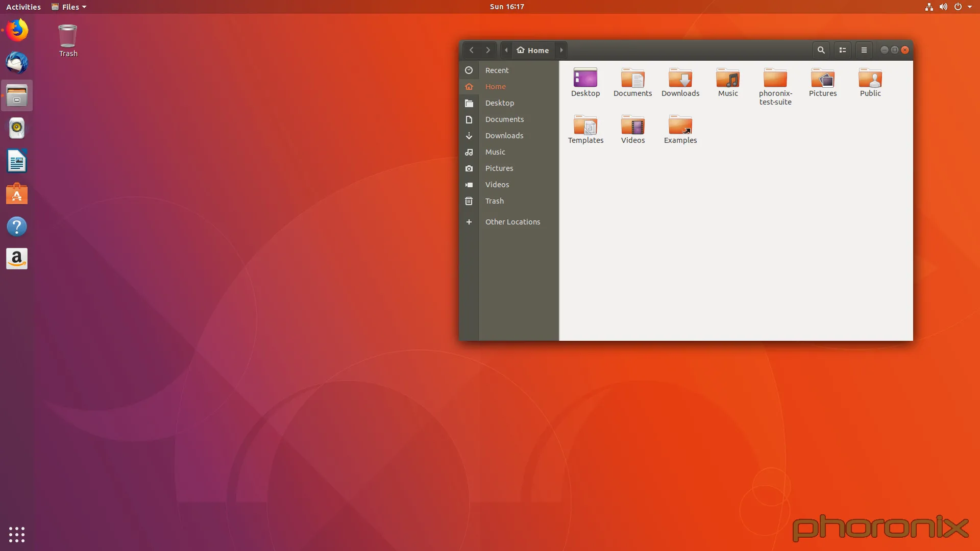
Task: Select Trash in the sidebar
Action: [509, 201]
